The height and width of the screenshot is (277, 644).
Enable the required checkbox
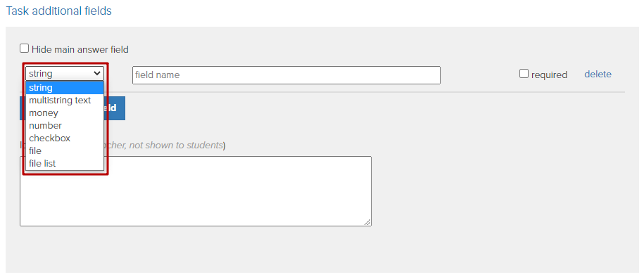click(x=524, y=74)
